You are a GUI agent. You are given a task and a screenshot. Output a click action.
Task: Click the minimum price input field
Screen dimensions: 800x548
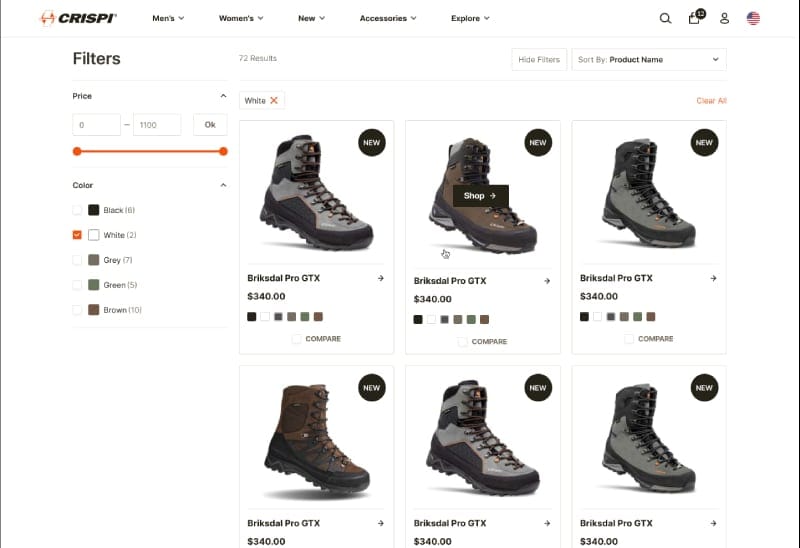[97, 125]
